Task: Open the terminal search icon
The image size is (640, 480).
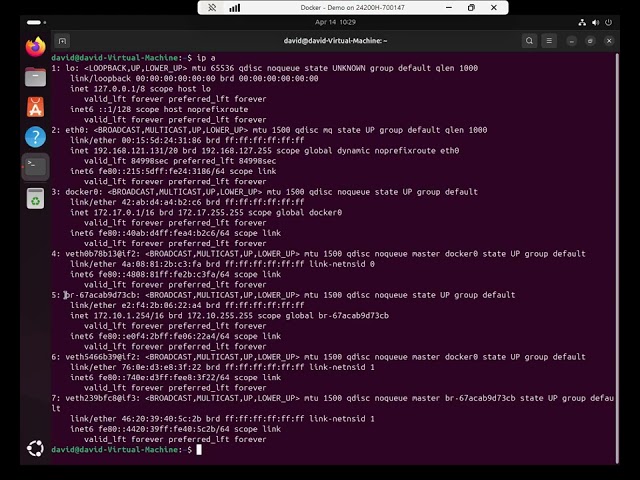Action: 529,41
